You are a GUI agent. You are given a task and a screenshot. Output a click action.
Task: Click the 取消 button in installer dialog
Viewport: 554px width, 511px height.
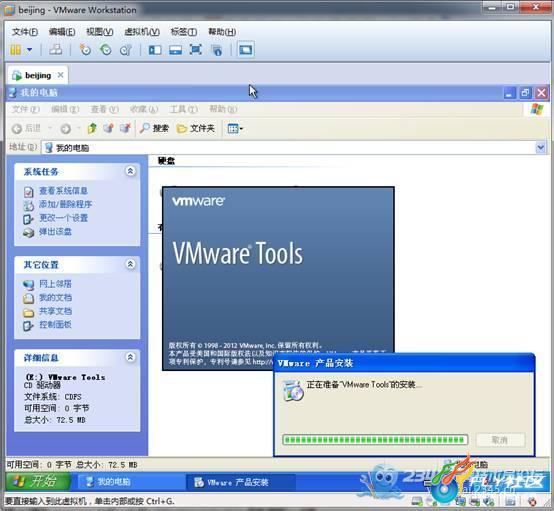[500, 440]
